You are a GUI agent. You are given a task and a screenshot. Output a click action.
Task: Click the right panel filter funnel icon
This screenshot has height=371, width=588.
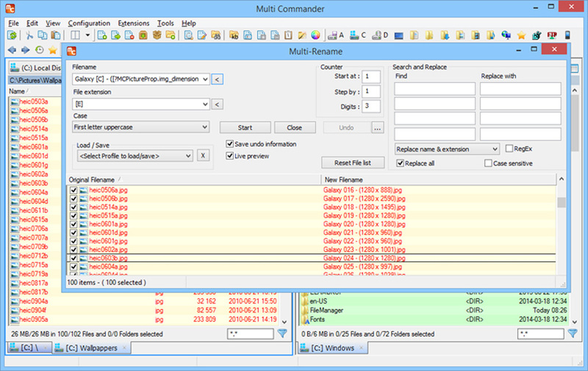tap(573, 333)
